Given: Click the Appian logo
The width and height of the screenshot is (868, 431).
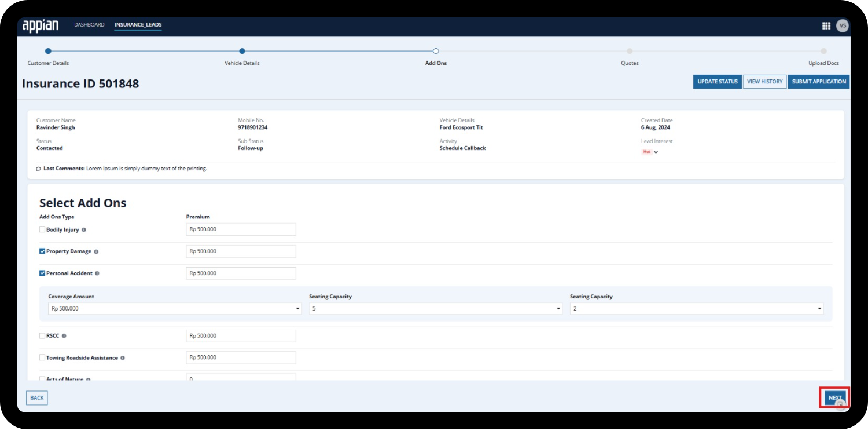Looking at the screenshot, I should click(41, 25).
